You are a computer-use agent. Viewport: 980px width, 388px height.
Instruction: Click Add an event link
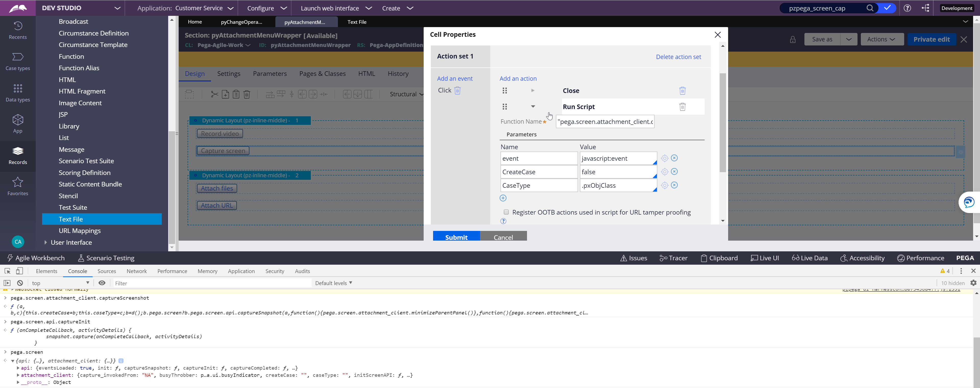[455, 78]
